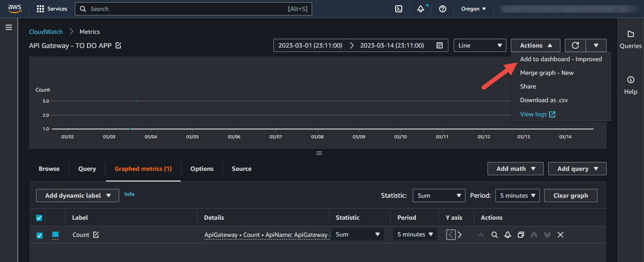The height and width of the screenshot is (262, 644).
Task: Uncheck the Count metric checkbox
Action: pos(39,235)
